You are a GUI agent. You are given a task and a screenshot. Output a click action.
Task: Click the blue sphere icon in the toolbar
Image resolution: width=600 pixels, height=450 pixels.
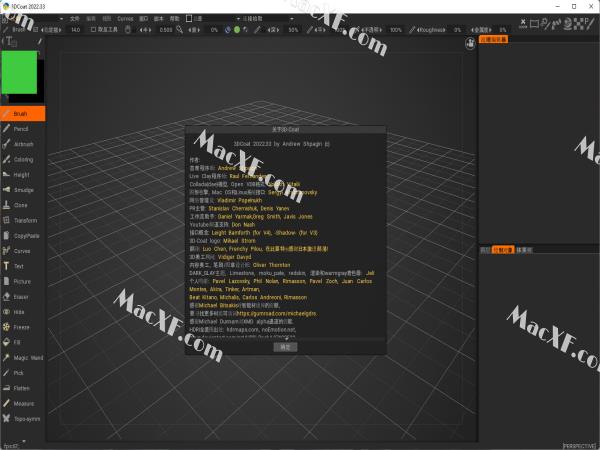(228, 29)
